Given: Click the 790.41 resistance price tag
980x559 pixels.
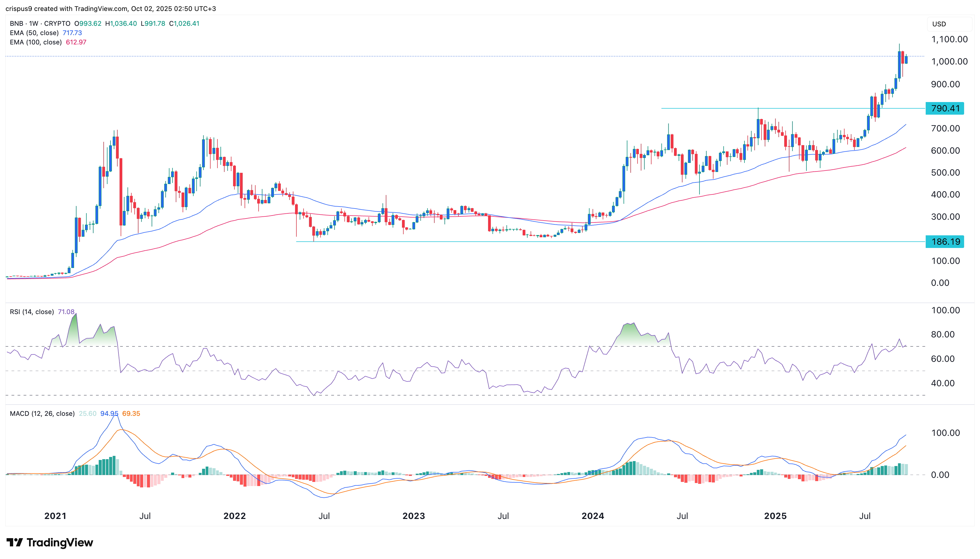Looking at the screenshot, I should (x=945, y=108).
